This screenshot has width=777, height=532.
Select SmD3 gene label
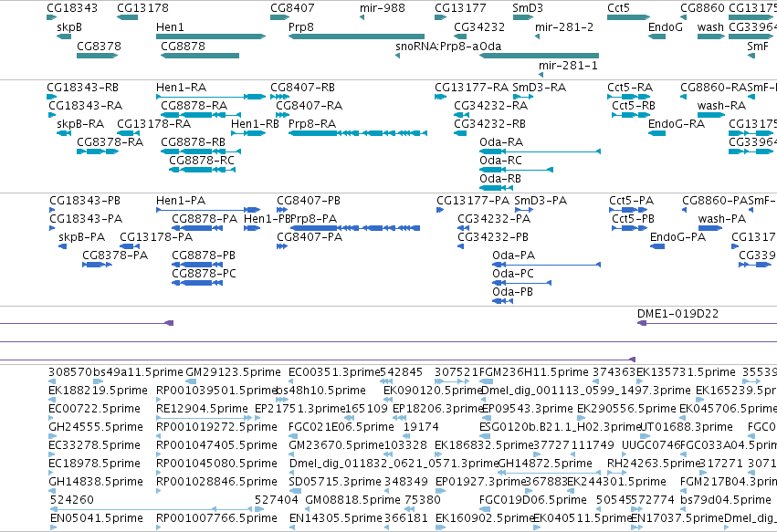[x=528, y=8]
